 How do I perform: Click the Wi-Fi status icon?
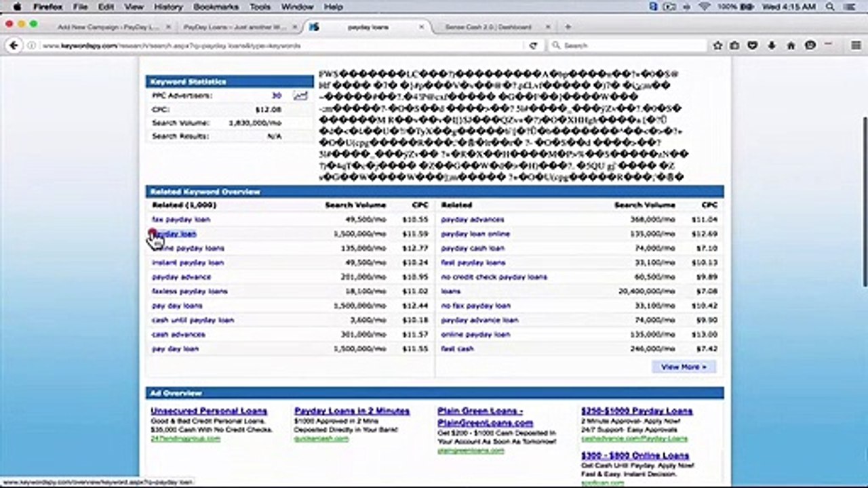703,7
